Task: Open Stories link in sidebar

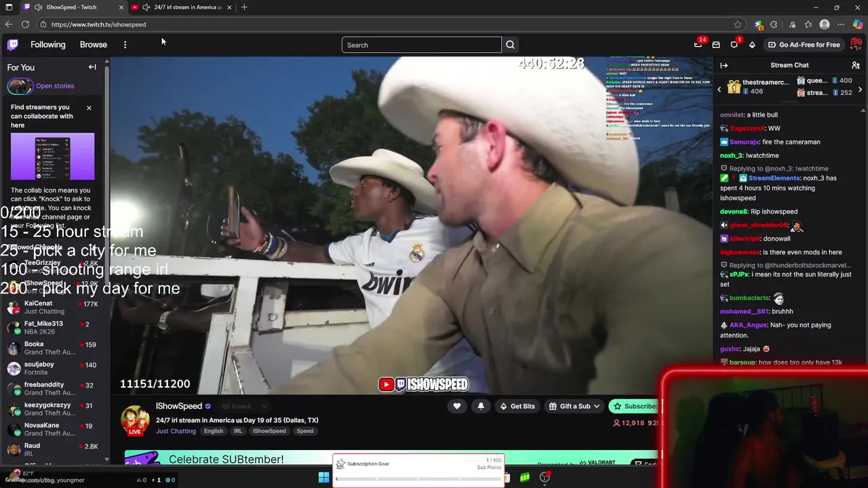Action: click(55, 86)
